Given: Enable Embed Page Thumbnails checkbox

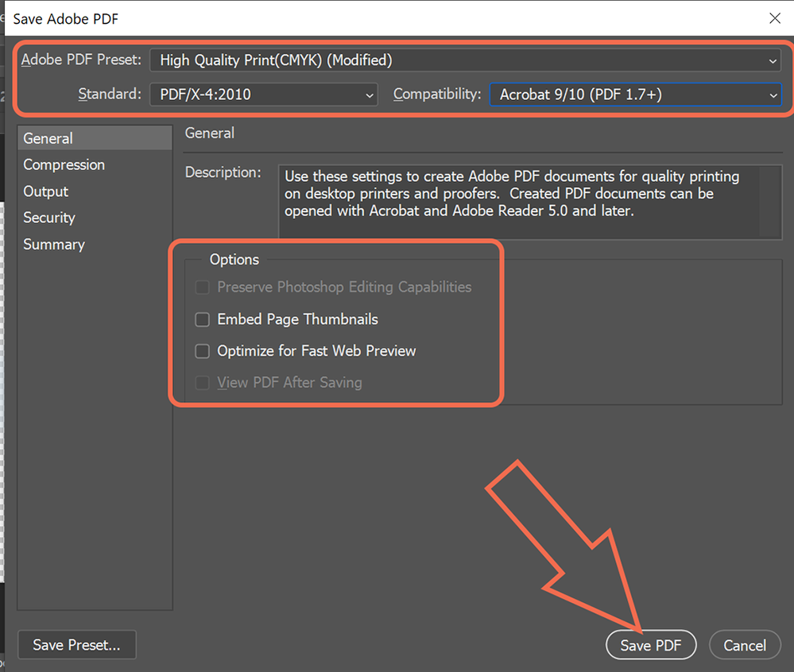Looking at the screenshot, I should click(x=203, y=319).
